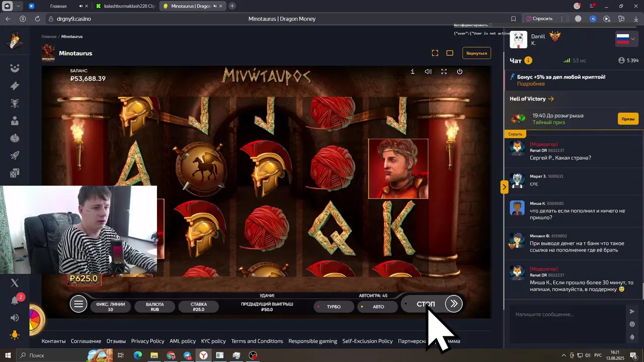This screenshot has height=362, width=644.
Task: Switch to theater mode rectangle icon
Action: (450, 53)
